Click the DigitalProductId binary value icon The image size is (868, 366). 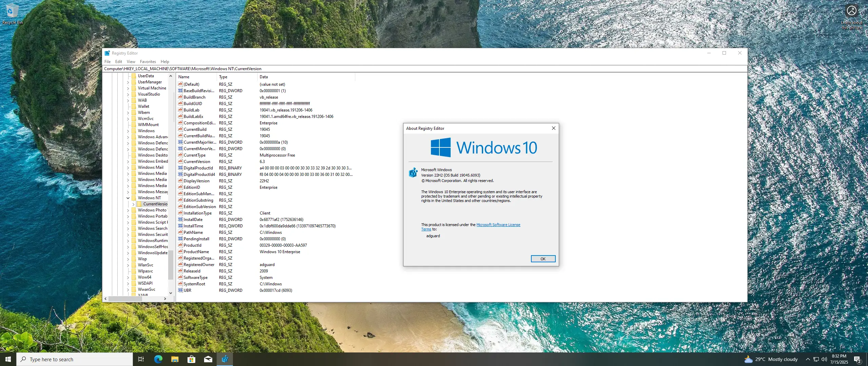(x=180, y=168)
